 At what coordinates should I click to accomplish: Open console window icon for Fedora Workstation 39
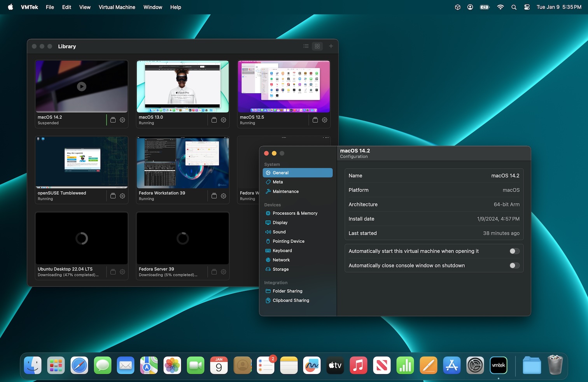(214, 196)
